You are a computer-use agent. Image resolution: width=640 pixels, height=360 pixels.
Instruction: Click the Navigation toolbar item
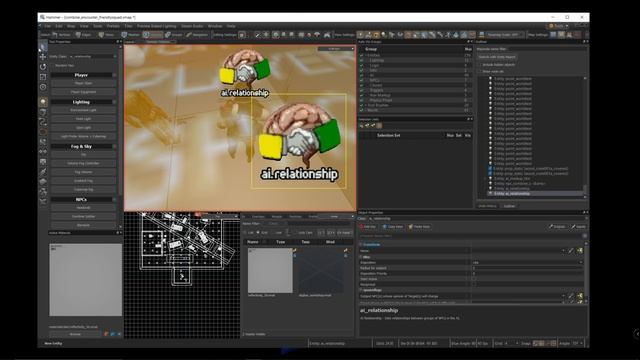(197, 35)
